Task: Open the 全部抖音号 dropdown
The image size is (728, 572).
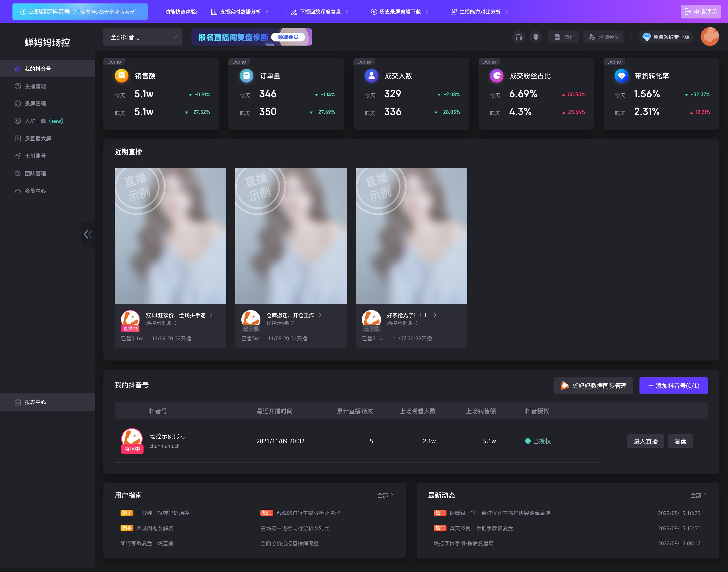Action: (x=143, y=37)
